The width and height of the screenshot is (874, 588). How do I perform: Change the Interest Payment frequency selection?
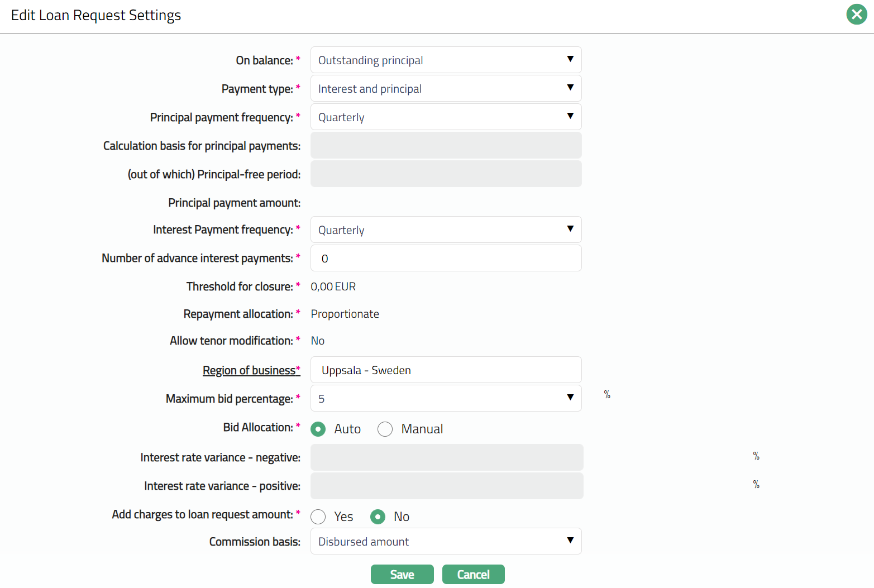446,230
